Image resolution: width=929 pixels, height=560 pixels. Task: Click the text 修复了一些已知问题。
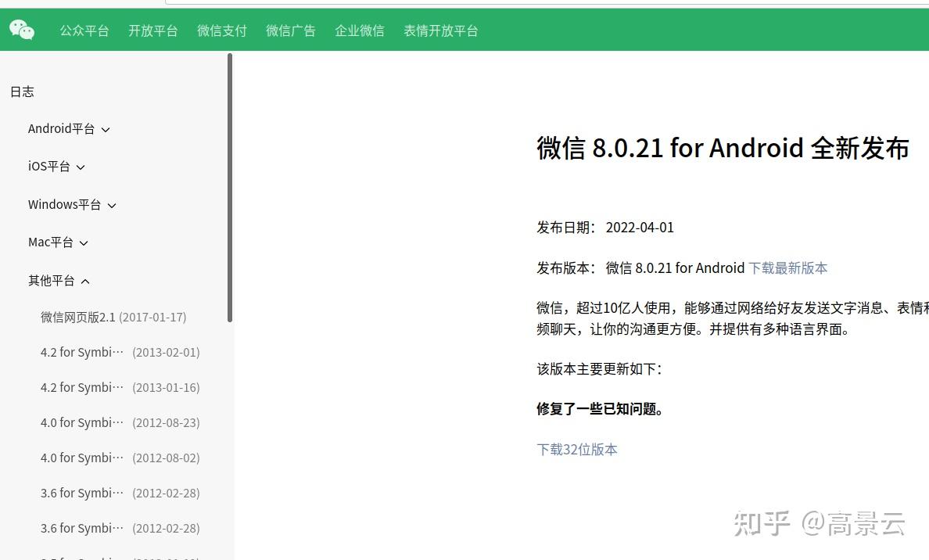pyautogui.click(x=600, y=409)
